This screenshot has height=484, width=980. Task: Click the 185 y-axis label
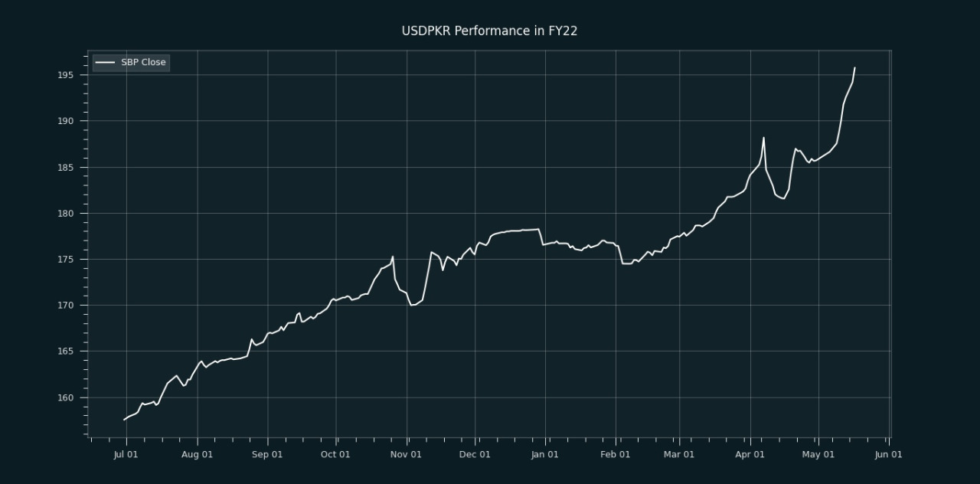pyautogui.click(x=66, y=167)
